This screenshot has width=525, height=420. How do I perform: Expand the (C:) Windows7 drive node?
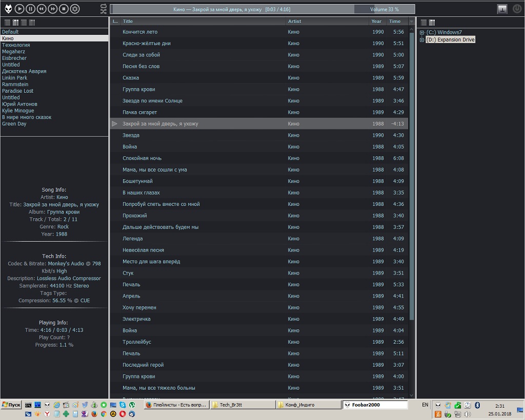tap(422, 33)
